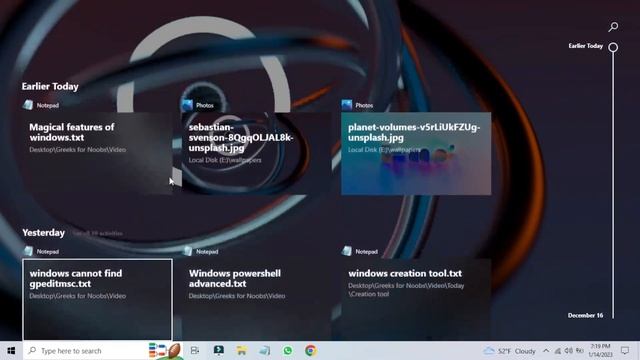640x360 pixels.
Task: Jump to December 16 on the timeline
Action: pyautogui.click(x=585, y=315)
